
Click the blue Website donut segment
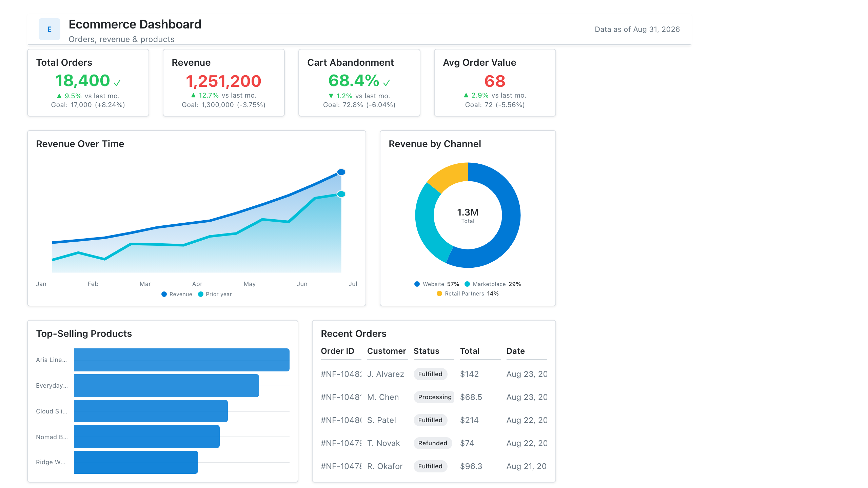pyautogui.click(x=511, y=220)
